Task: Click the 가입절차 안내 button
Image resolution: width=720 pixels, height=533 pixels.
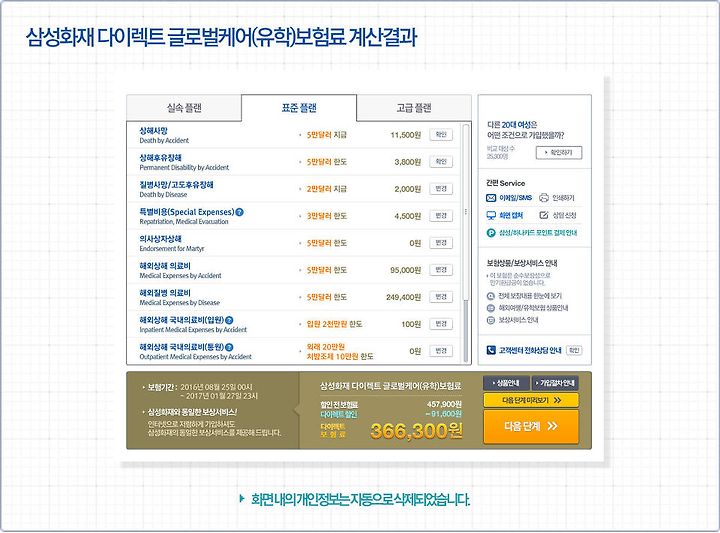Action: (x=555, y=383)
